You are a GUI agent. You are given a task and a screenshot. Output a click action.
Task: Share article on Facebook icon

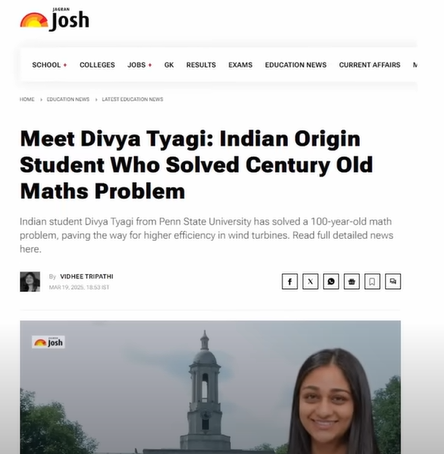pyautogui.click(x=290, y=282)
